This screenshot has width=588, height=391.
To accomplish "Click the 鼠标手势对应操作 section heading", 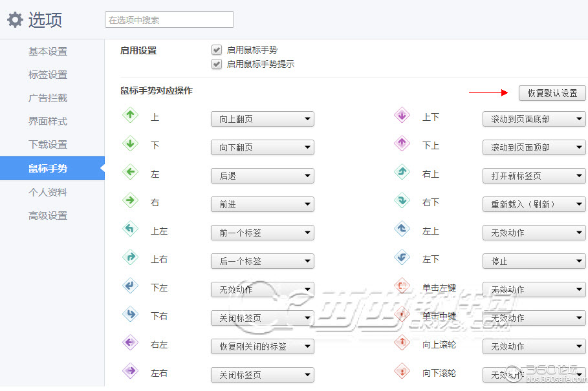I will click(157, 90).
